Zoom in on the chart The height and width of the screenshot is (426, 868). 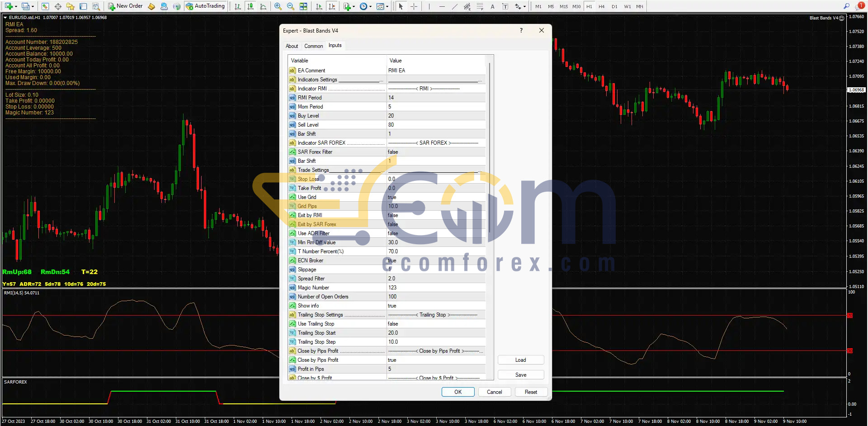278,6
